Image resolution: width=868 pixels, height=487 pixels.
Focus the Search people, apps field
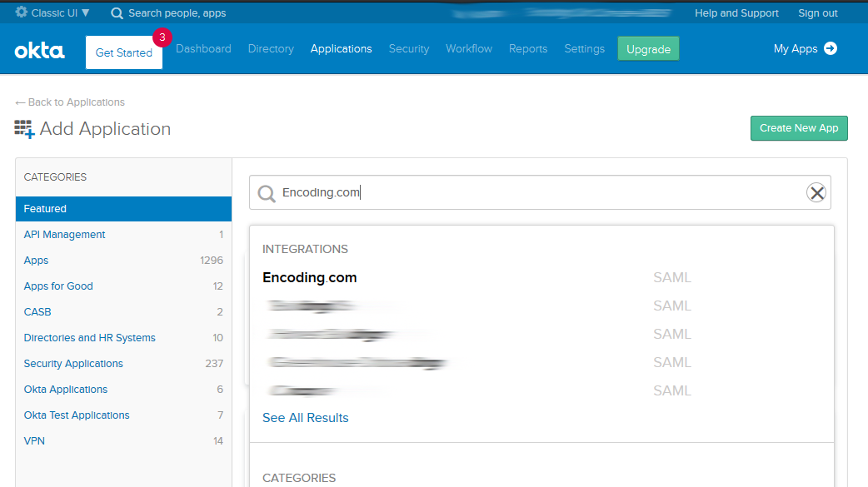click(177, 12)
